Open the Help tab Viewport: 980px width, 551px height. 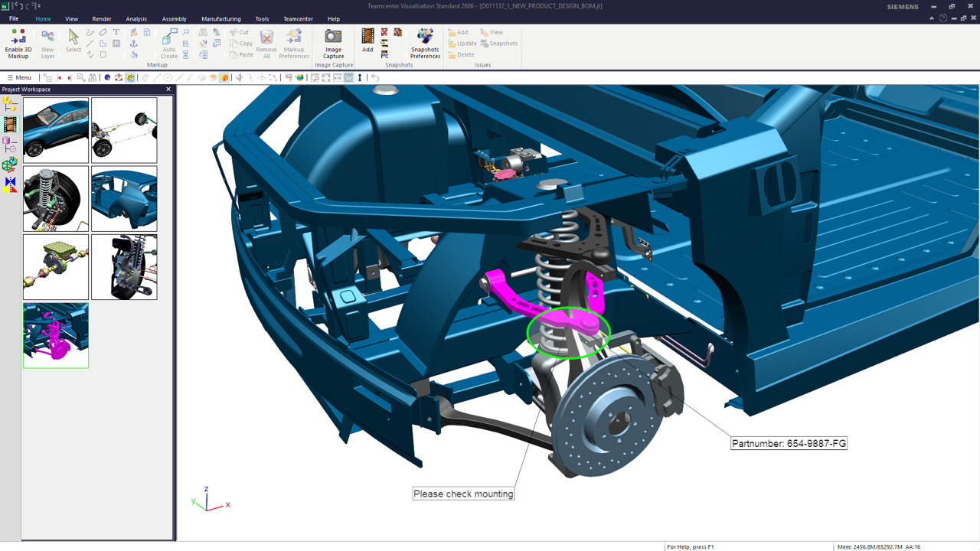334,18
